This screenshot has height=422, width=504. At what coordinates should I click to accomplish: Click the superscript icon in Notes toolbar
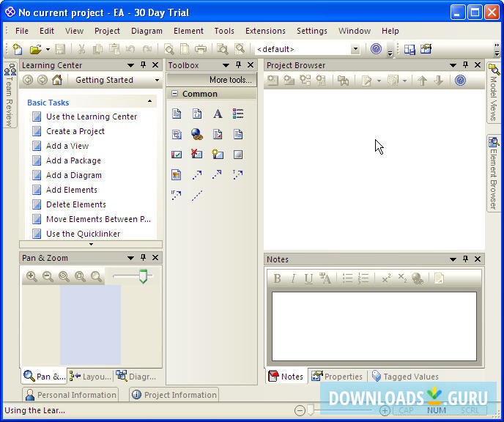(386, 278)
